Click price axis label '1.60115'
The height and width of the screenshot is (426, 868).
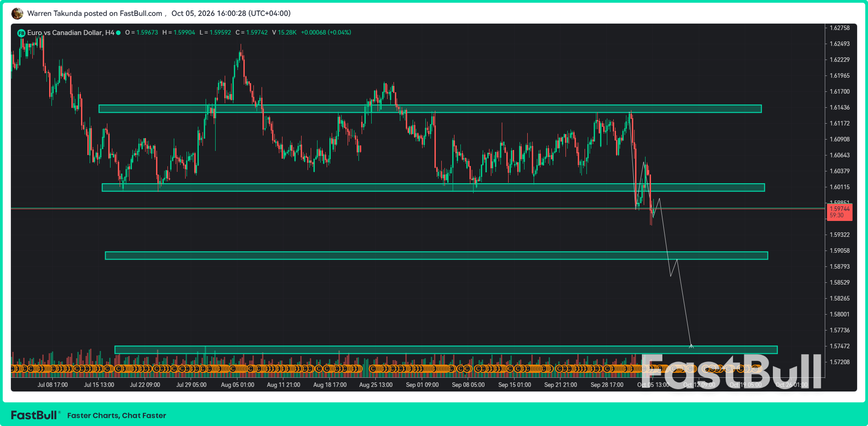840,187
